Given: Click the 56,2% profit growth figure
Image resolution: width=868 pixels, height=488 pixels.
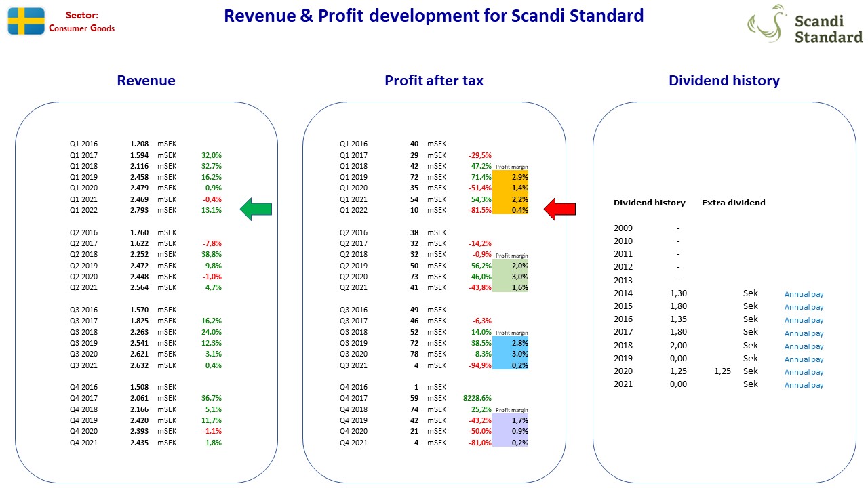Looking at the screenshot, I should (x=481, y=266).
